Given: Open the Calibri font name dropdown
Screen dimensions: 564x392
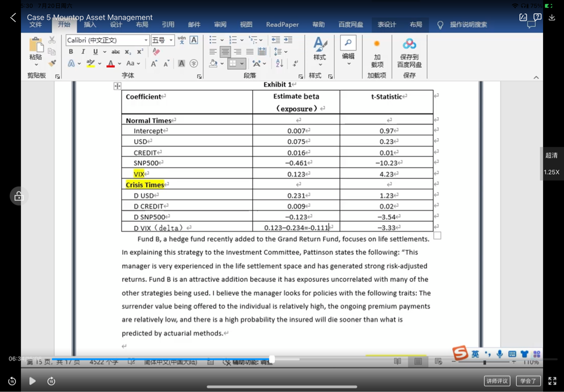Looking at the screenshot, I should [x=146, y=40].
